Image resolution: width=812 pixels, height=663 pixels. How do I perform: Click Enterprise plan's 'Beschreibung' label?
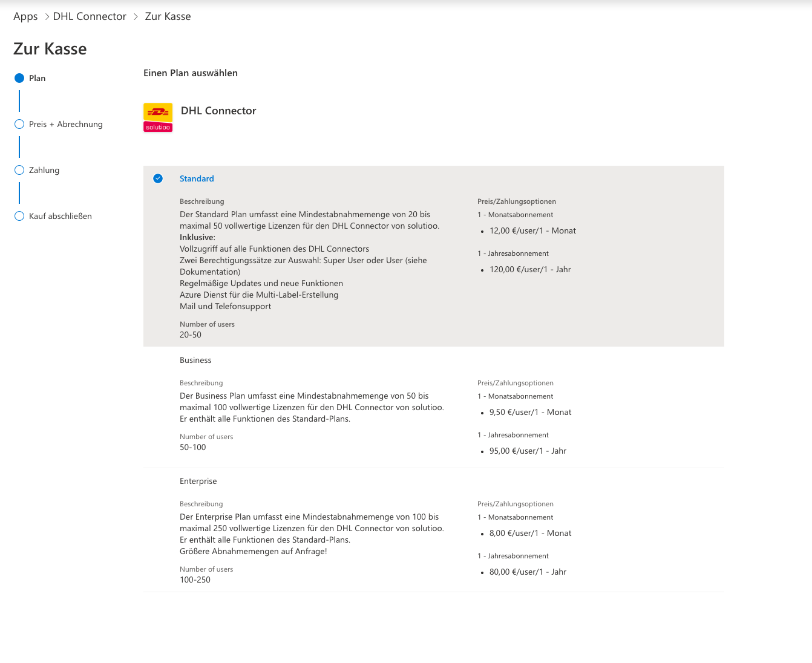[x=201, y=504]
